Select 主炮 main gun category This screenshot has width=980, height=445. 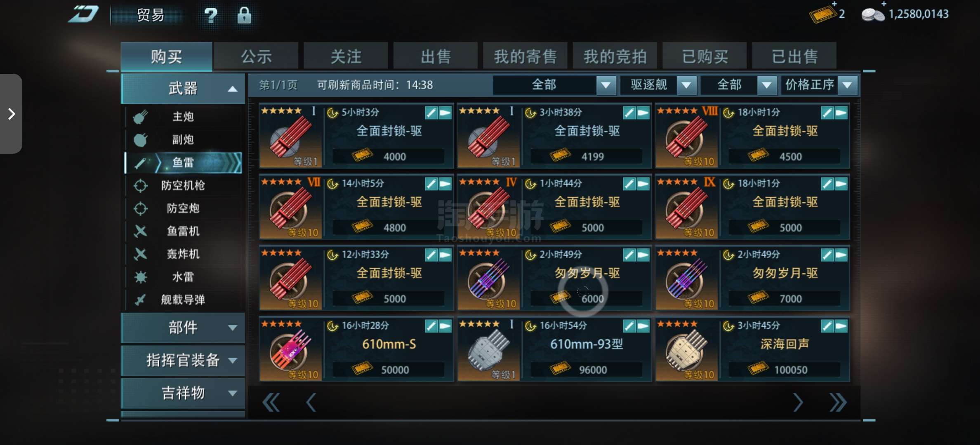[x=183, y=117]
